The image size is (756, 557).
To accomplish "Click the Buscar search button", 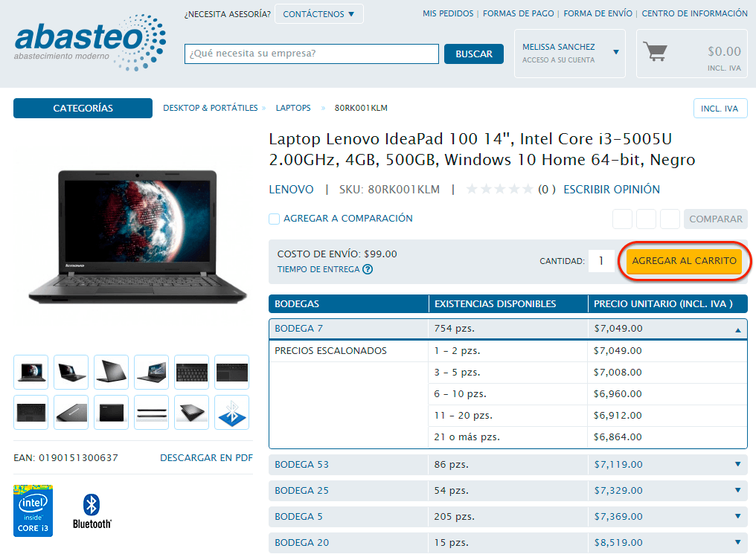I will [x=474, y=54].
